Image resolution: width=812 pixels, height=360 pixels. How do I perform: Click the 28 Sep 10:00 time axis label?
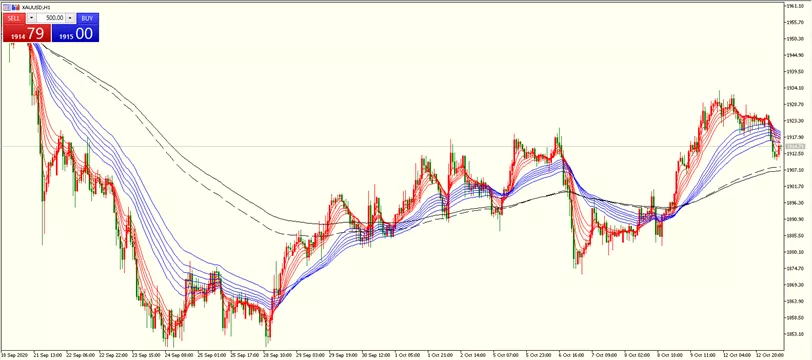pyautogui.click(x=278, y=355)
